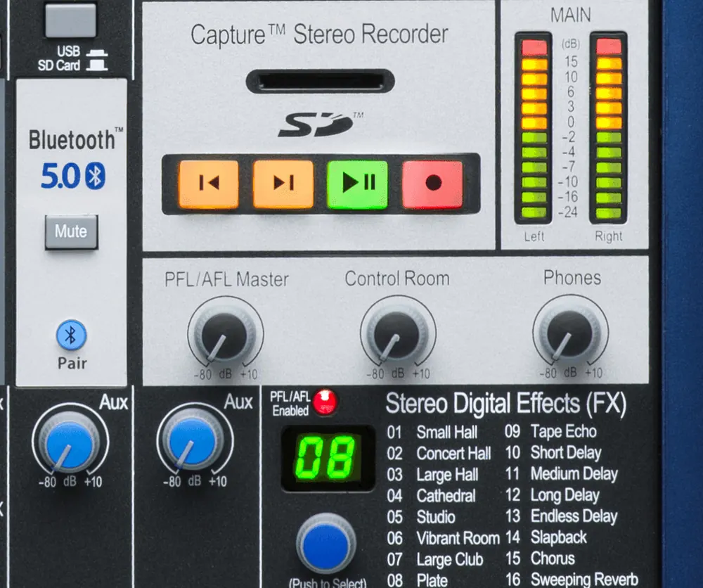This screenshot has width=703, height=588.
Task: Click the '11 Medium Delay' effect entry
Action: coord(561,473)
